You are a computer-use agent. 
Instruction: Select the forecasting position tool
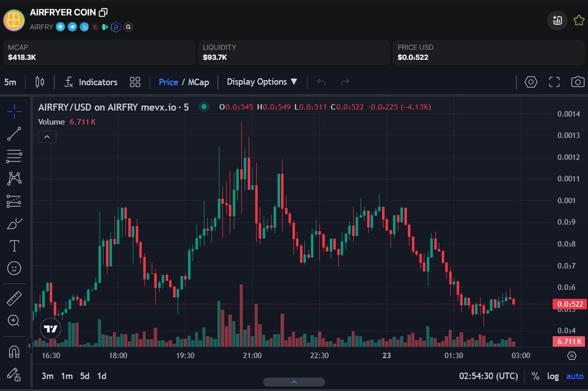click(14, 201)
